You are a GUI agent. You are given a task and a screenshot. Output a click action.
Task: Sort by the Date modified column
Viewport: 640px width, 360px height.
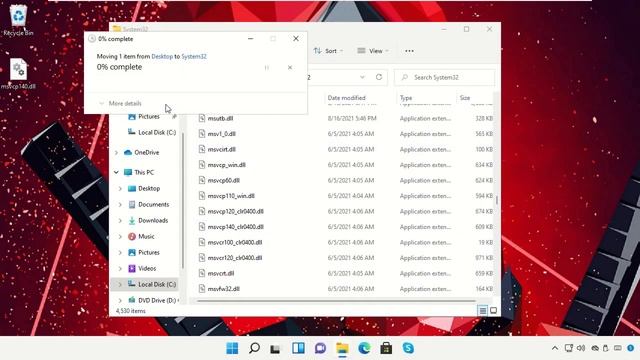pos(347,98)
